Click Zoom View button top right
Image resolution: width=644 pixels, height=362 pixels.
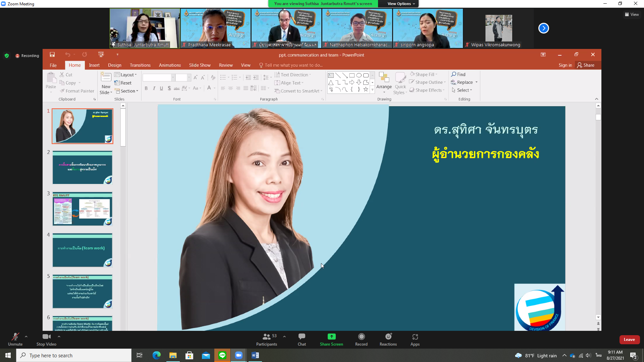632,14
